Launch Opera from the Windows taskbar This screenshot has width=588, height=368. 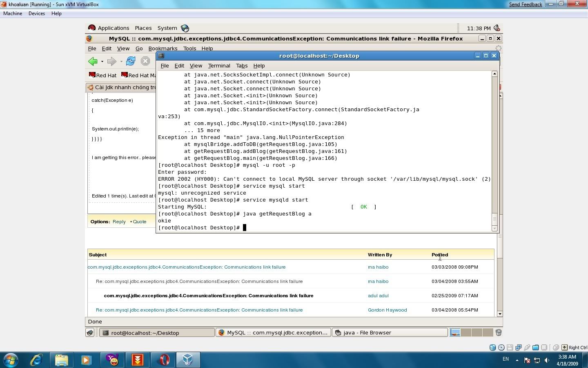pyautogui.click(x=163, y=360)
